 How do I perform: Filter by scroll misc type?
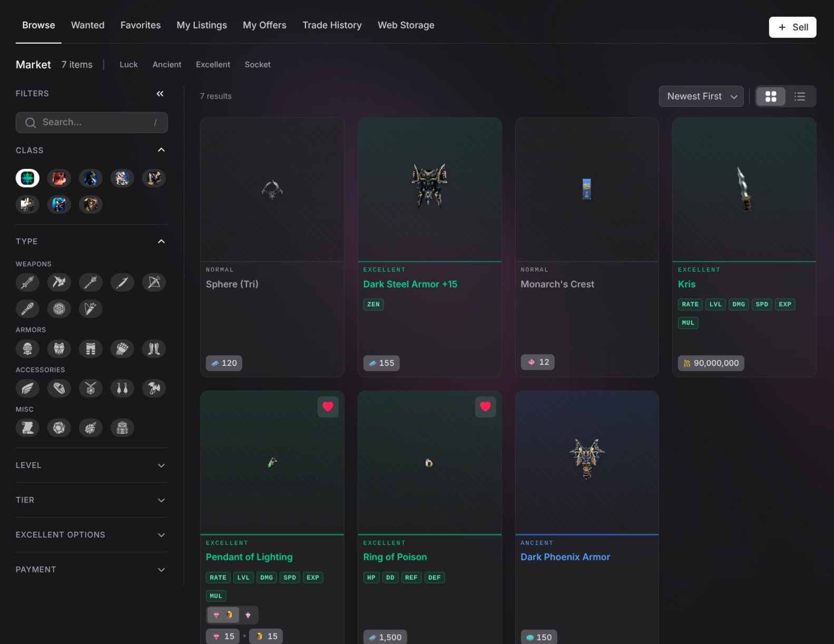pyautogui.click(x=27, y=428)
